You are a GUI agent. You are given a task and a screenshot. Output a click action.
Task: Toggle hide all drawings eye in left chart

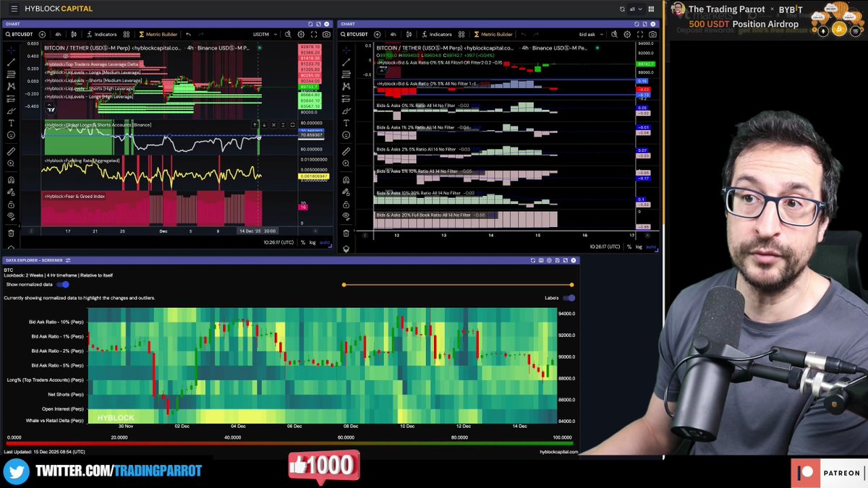pos(11,216)
